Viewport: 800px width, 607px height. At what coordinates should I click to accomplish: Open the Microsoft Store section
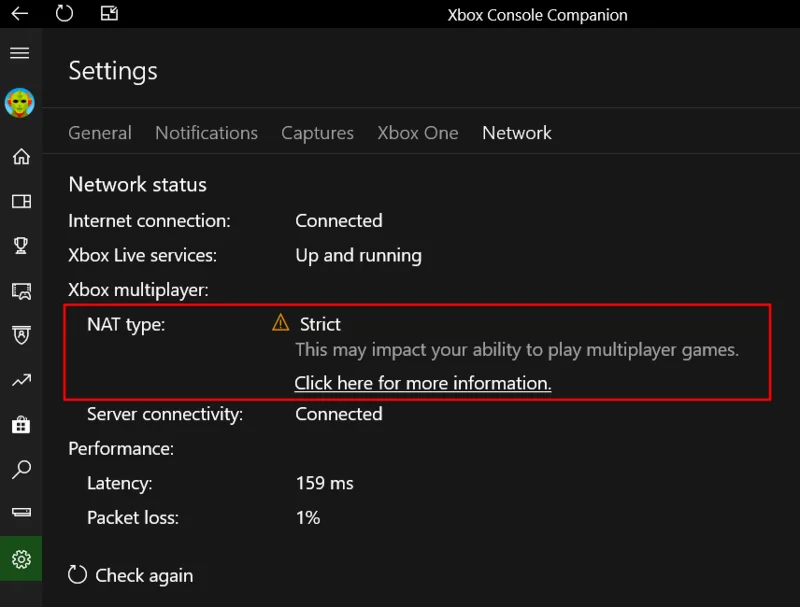[x=19, y=424]
